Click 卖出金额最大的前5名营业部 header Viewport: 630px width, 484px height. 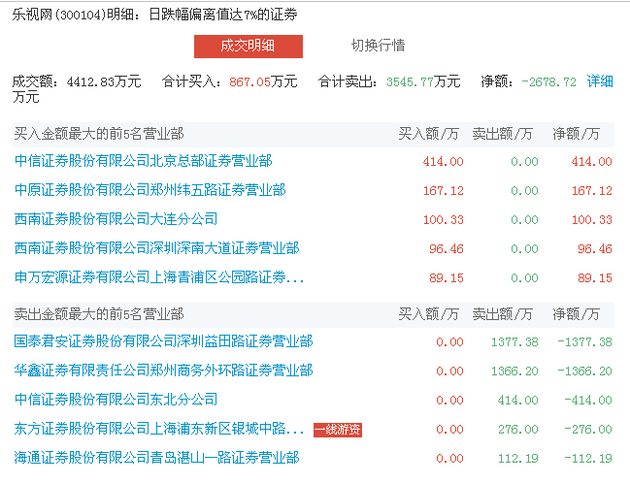(99, 314)
